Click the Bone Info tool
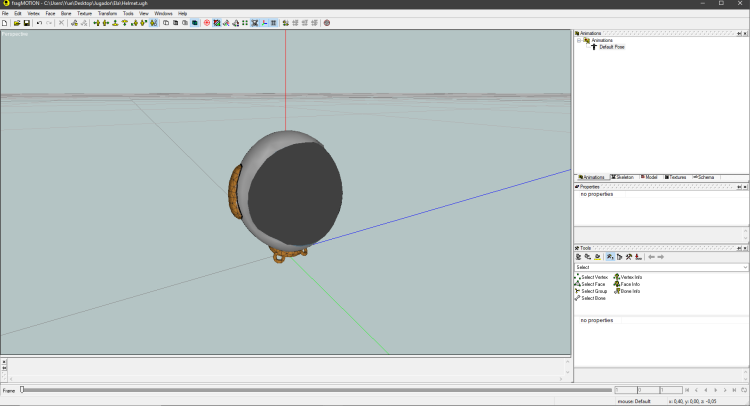The width and height of the screenshot is (750, 406). coord(629,291)
